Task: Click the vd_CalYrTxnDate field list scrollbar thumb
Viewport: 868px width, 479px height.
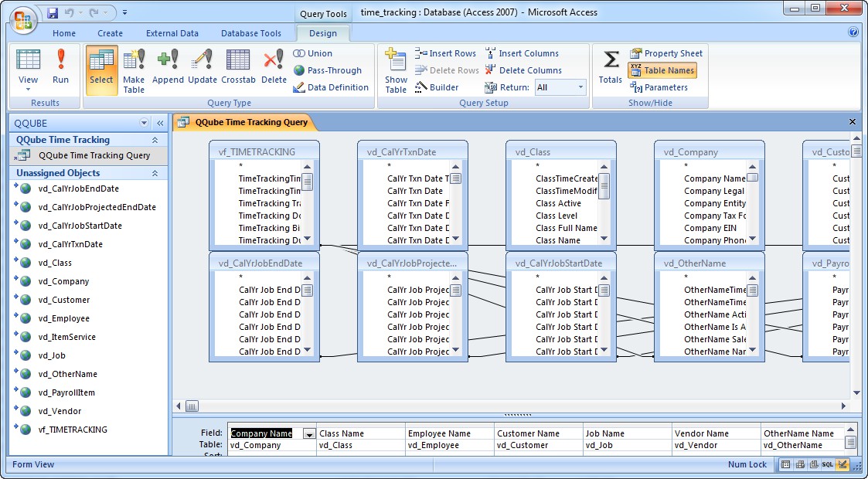Action: [x=455, y=178]
